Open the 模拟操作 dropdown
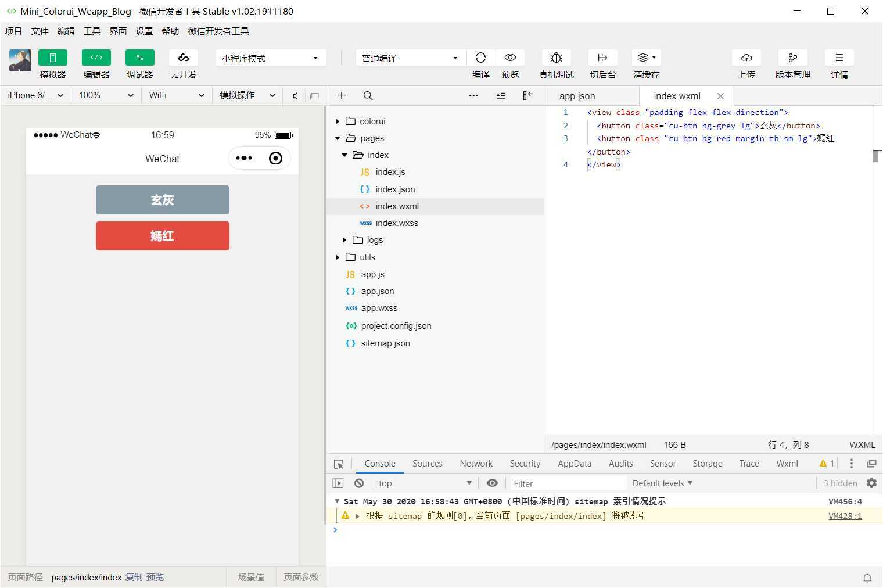883x588 pixels. [x=247, y=95]
